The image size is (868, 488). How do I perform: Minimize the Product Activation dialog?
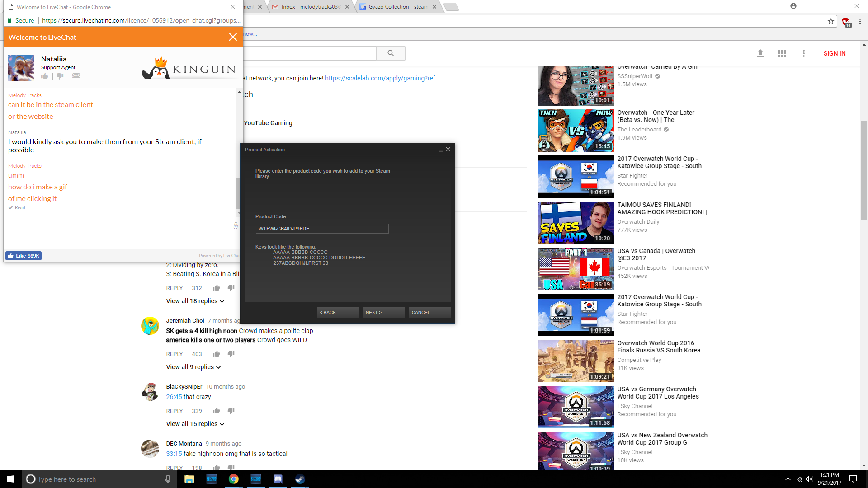click(440, 150)
